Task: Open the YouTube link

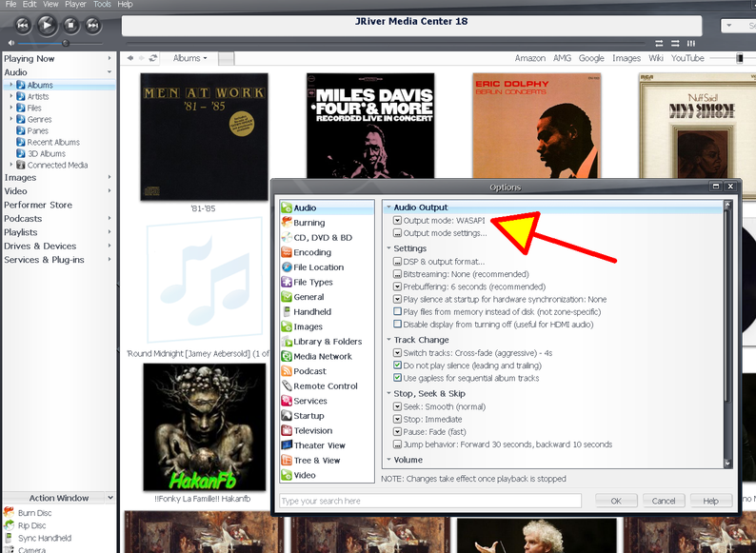Action: tap(687, 58)
